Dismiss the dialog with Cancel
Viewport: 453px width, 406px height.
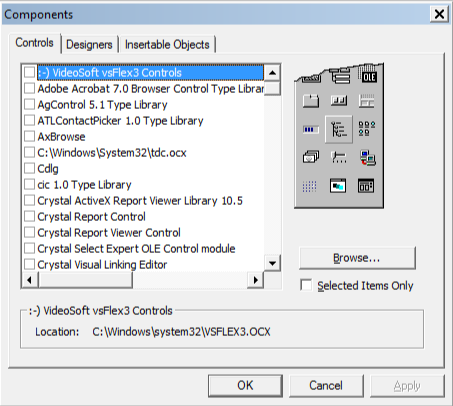point(326,386)
